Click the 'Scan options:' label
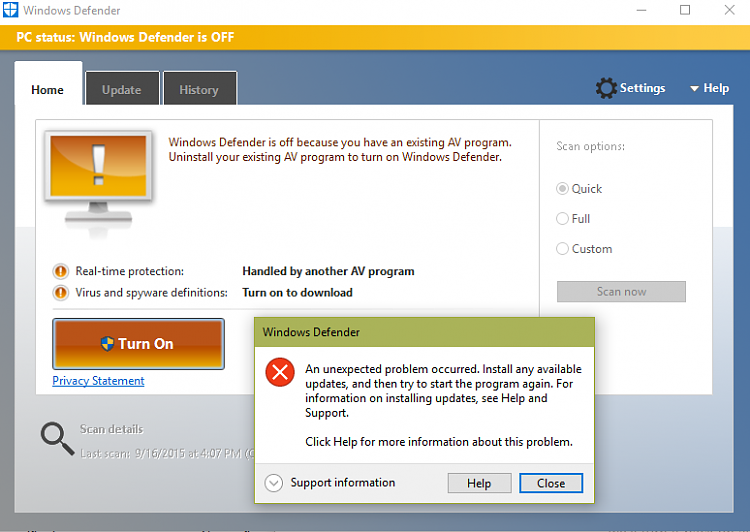This screenshot has height=532, width=750. (x=590, y=146)
